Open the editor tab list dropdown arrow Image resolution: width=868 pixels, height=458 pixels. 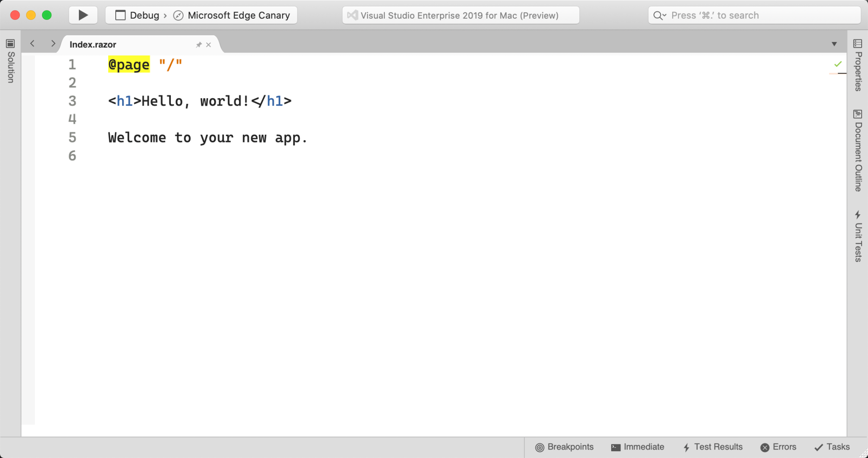[834, 44]
